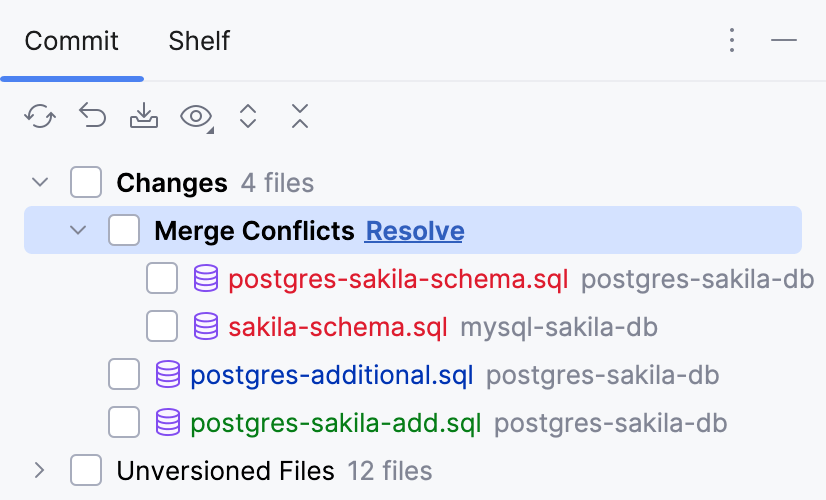Screen dimensions: 826x500
Task: Toggle the Unversioned Files checkbox
Action: [x=86, y=470]
